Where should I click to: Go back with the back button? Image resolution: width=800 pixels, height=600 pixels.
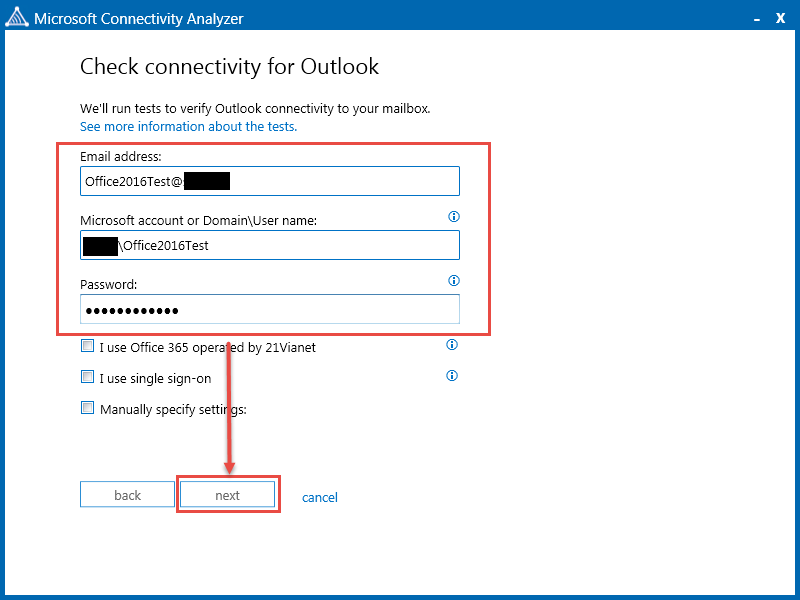click(x=127, y=494)
